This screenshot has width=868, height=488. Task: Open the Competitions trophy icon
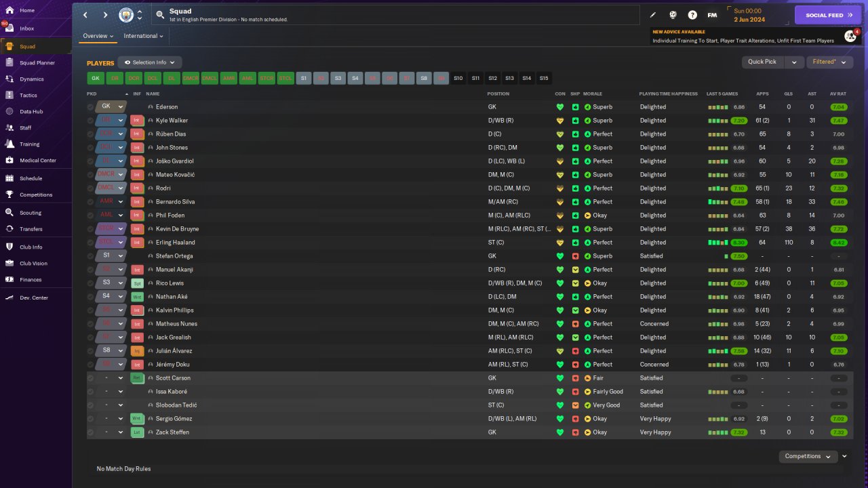pyautogui.click(x=9, y=195)
